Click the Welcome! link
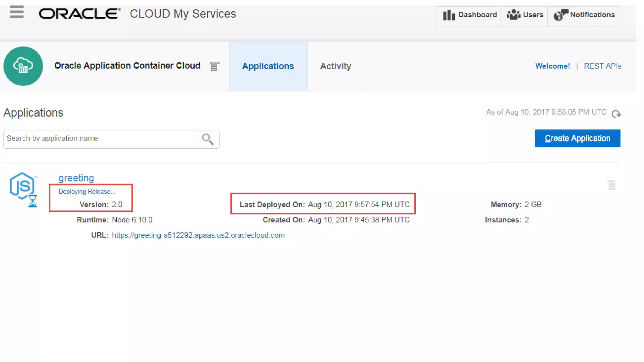 (x=552, y=66)
